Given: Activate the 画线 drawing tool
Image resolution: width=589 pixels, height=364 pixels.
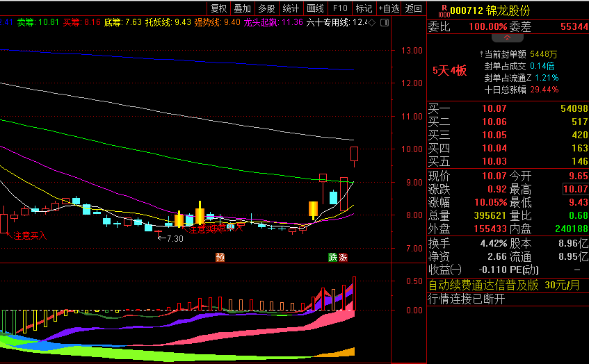Looking at the screenshot, I should tap(315, 8).
